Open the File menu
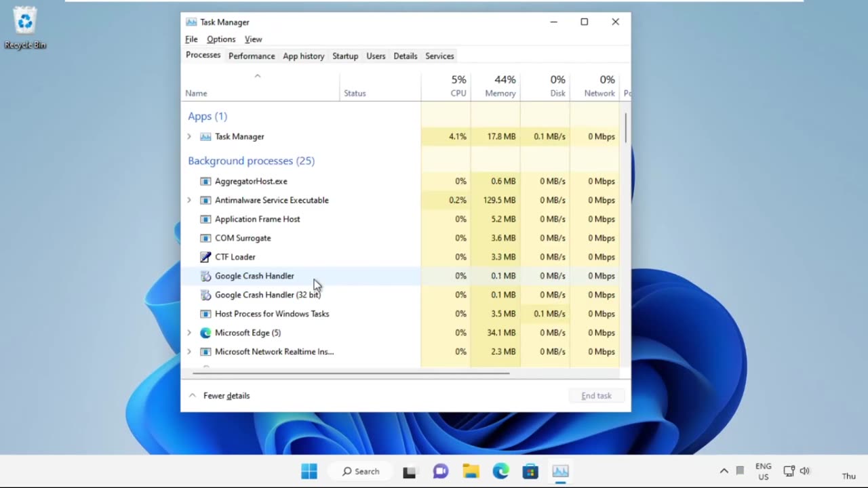This screenshot has height=488, width=868. point(191,39)
